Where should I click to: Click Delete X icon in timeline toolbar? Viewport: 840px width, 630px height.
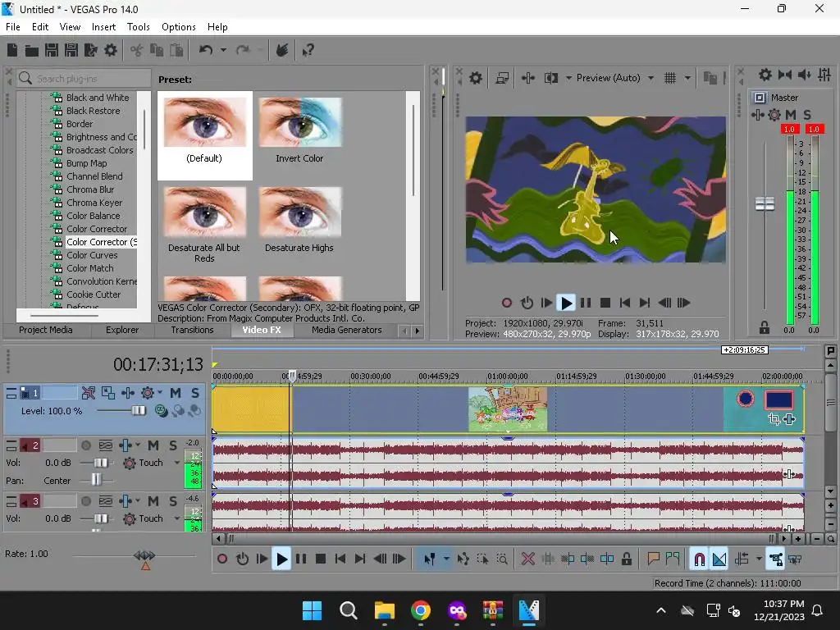tap(527, 559)
